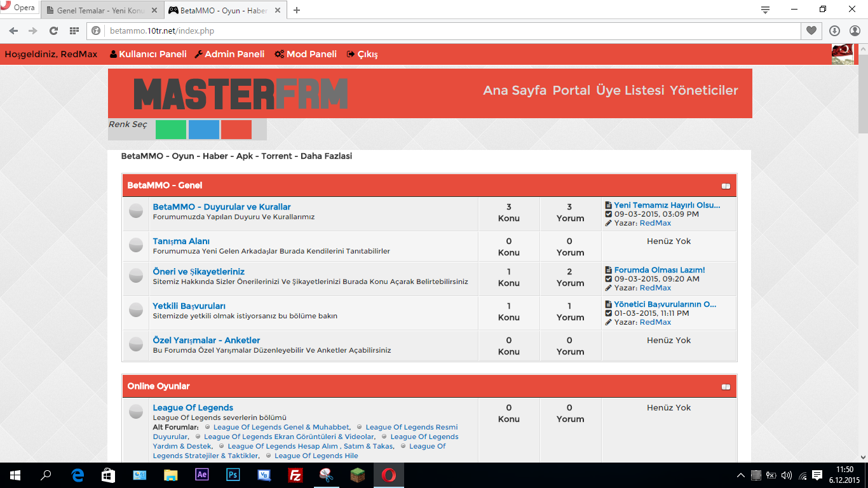Click the address bar with betammo.10tr.net
This screenshot has height=488, width=868.
(x=444, y=30)
